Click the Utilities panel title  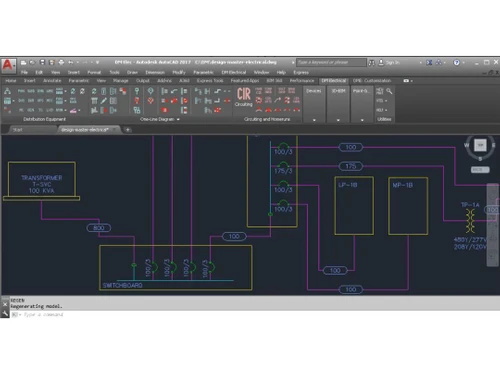[384, 119]
